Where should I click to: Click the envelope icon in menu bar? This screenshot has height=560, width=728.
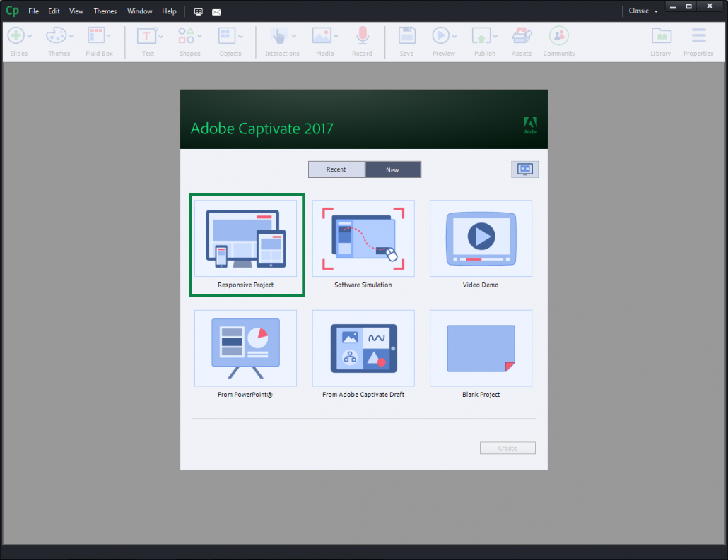click(x=216, y=12)
